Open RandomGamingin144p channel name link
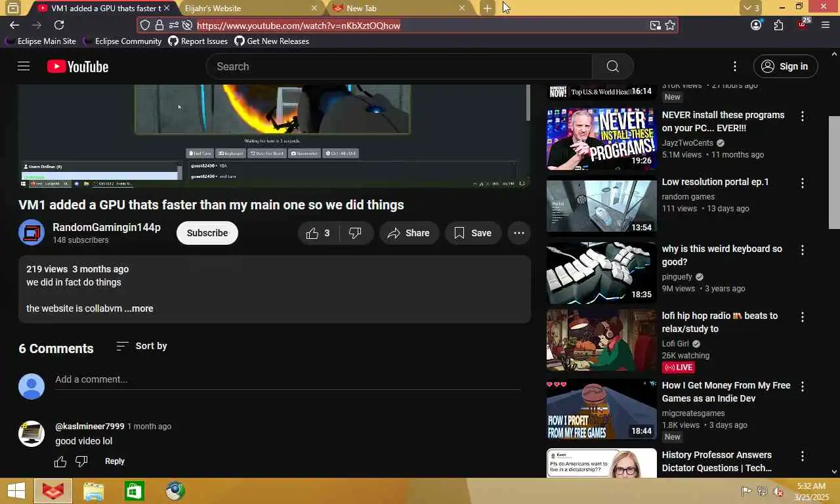The width and height of the screenshot is (840, 504). (x=106, y=227)
